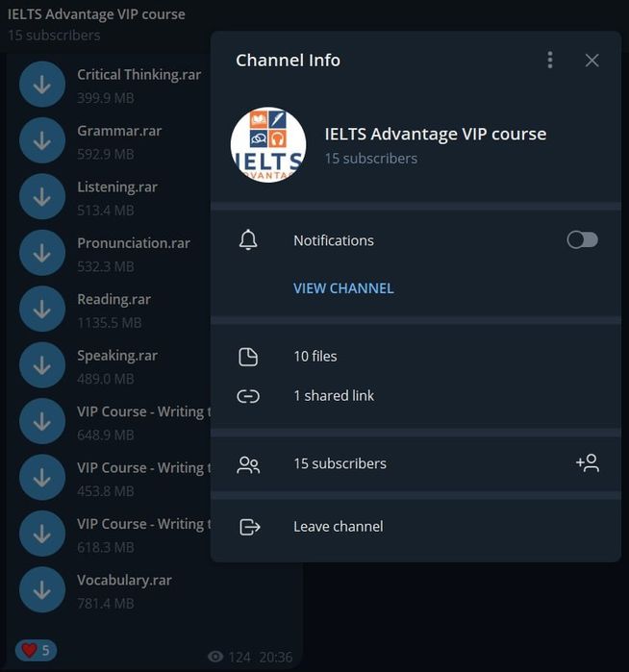This screenshot has width=629, height=672.
Task: Click the leave channel exit icon
Action: pyautogui.click(x=249, y=527)
